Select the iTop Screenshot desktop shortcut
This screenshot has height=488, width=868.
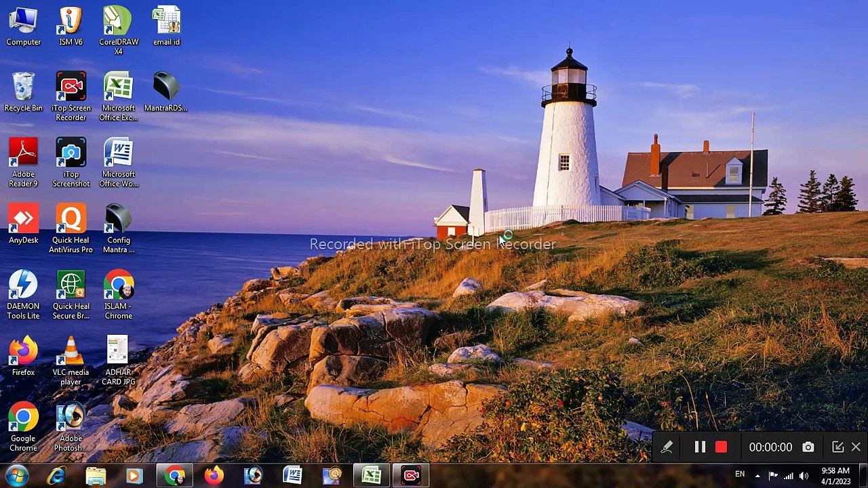coord(71,163)
